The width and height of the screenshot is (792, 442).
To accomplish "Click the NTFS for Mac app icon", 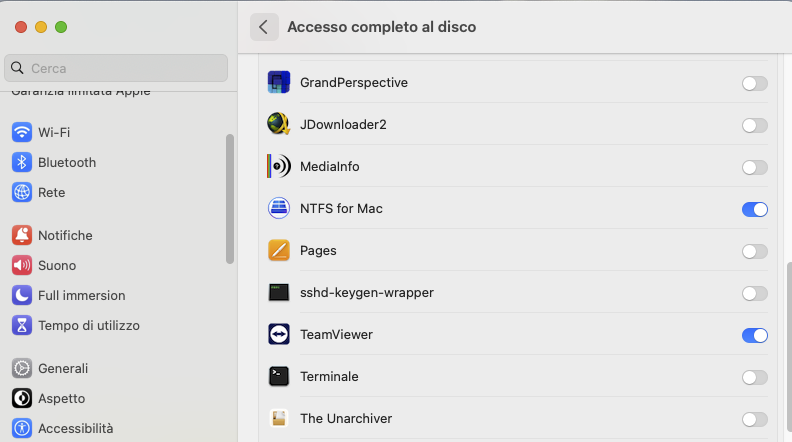I will [279, 208].
